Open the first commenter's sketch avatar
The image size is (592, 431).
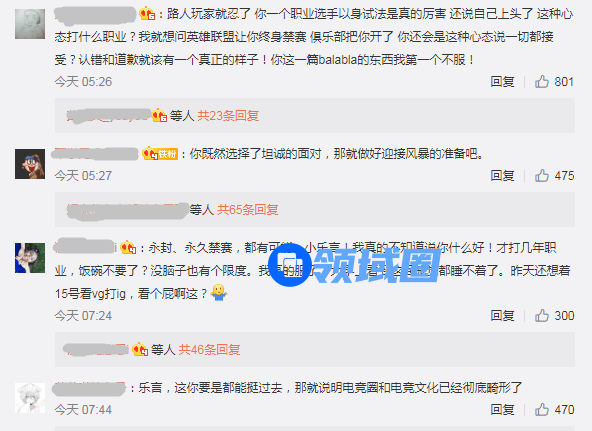pos(30,24)
